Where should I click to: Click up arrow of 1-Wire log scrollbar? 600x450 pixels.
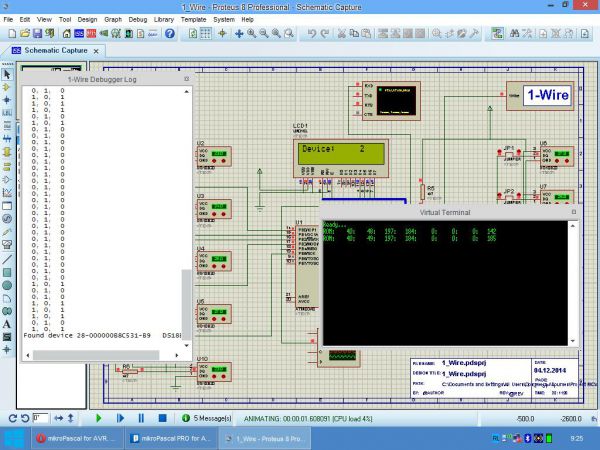186,91
